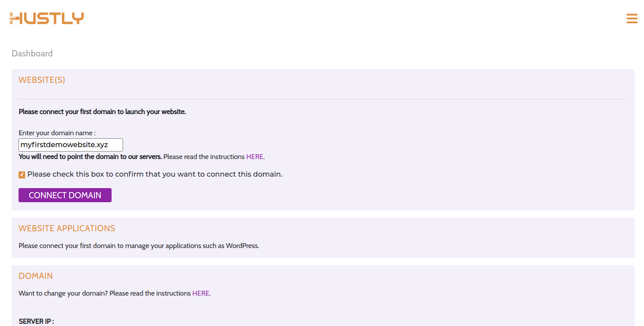644x326 pixels.
Task: Focus the domain name input field
Action: tap(71, 145)
